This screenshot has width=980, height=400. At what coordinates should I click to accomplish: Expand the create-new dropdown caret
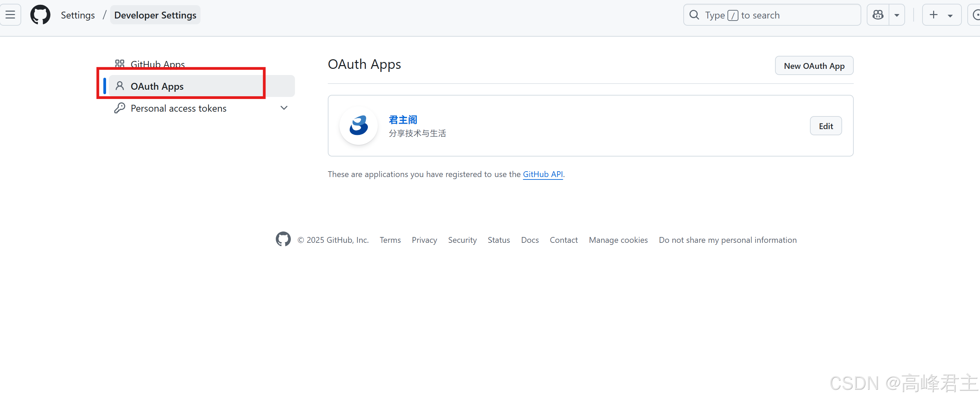[x=950, y=16]
